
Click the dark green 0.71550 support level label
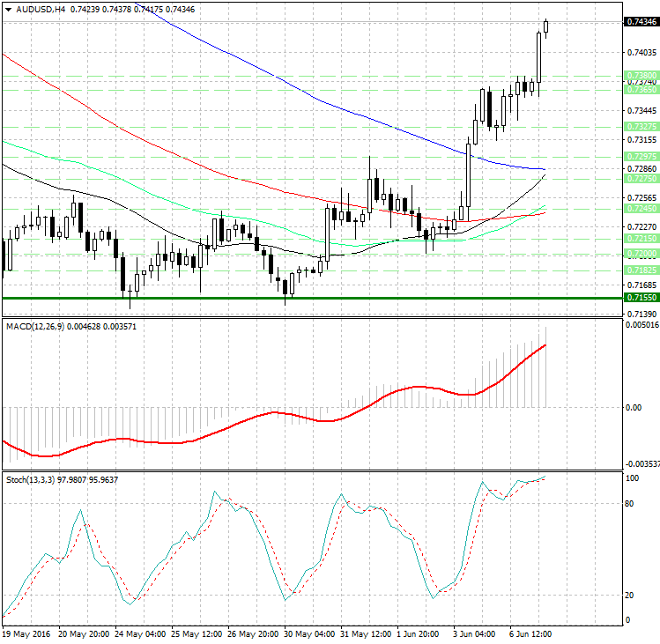tap(641, 298)
